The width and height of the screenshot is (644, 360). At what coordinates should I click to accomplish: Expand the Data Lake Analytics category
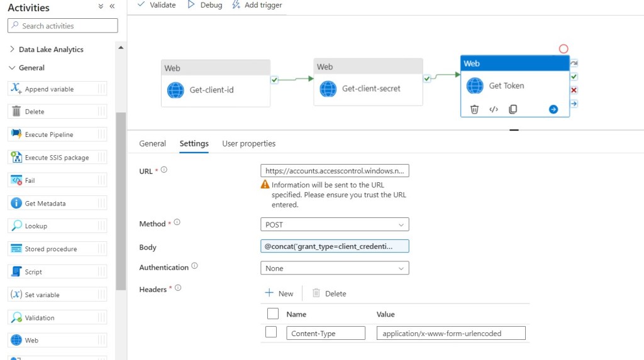(13, 50)
